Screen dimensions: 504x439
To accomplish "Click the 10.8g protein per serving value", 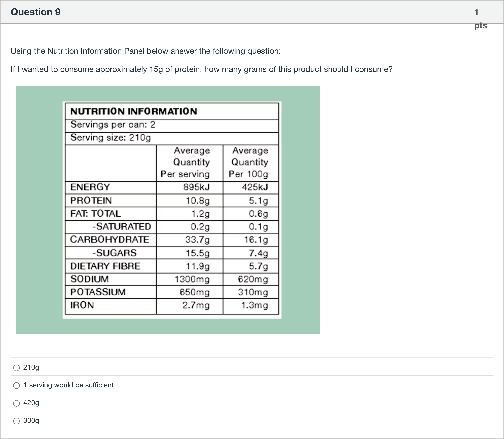I will tap(198, 201).
